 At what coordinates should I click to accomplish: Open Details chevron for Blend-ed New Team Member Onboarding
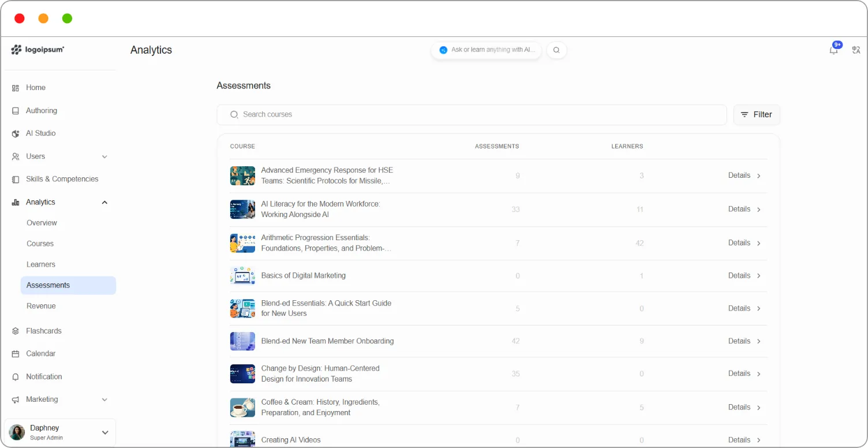[759, 341]
